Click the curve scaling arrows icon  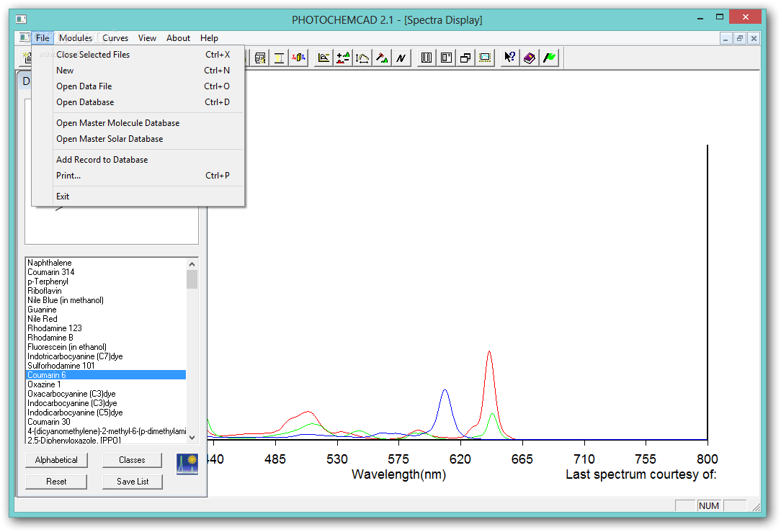362,58
